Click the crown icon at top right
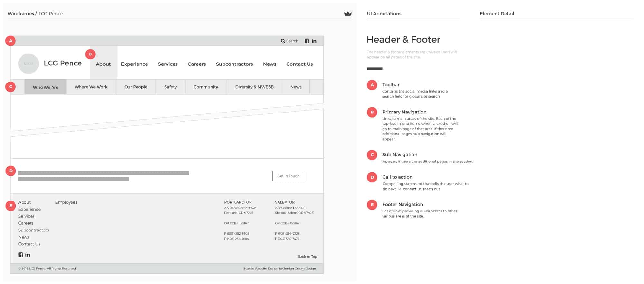The height and width of the screenshot is (284, 644). click(x=348, y=14)
